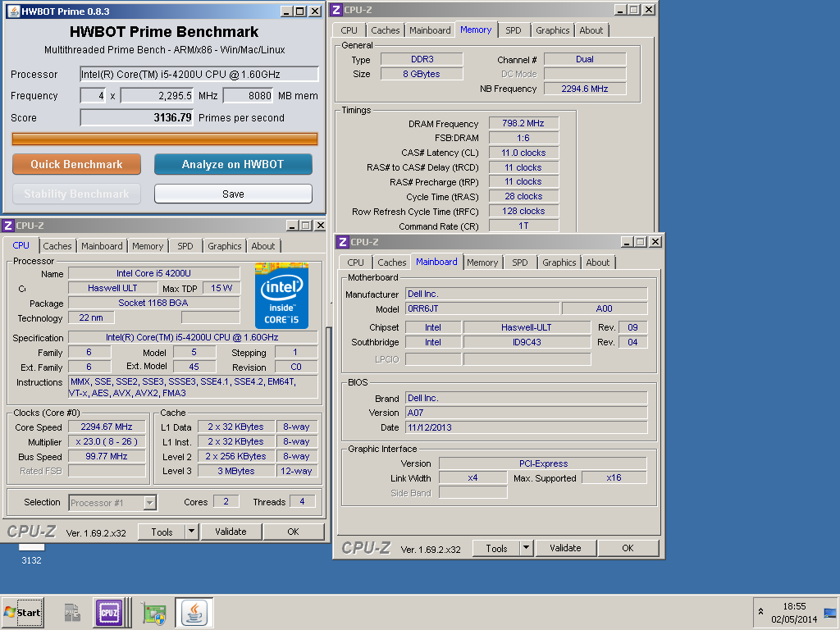The image size is (840, 630).
Task: Click the Score field showing 3136.79
Action: 137,117
